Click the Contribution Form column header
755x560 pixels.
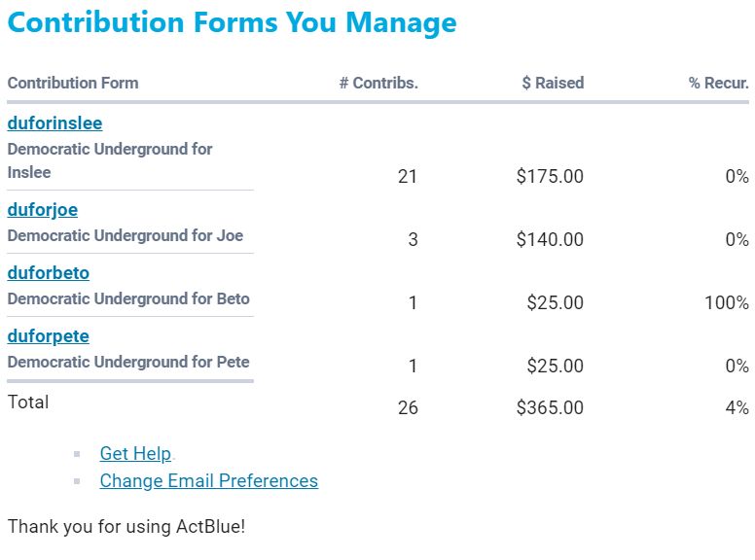click(73, 84)
